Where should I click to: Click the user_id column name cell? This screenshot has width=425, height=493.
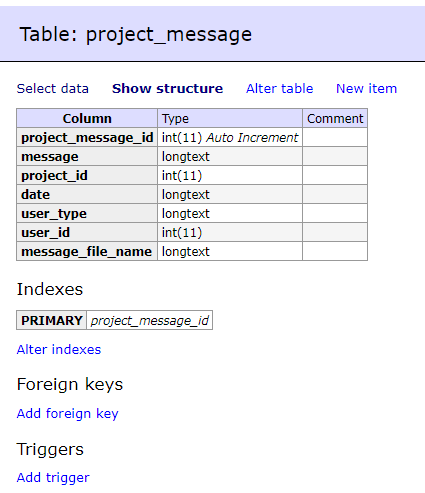[x=87, y=232]
